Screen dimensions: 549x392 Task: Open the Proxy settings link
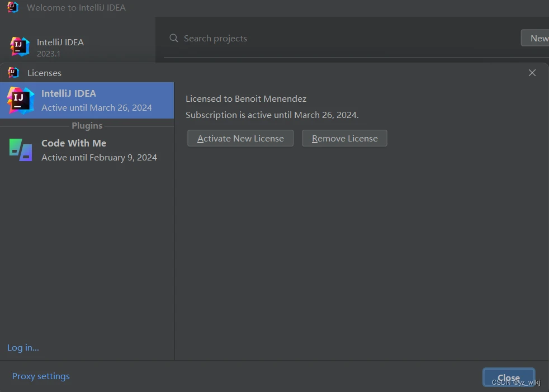(x=41, y=376)
